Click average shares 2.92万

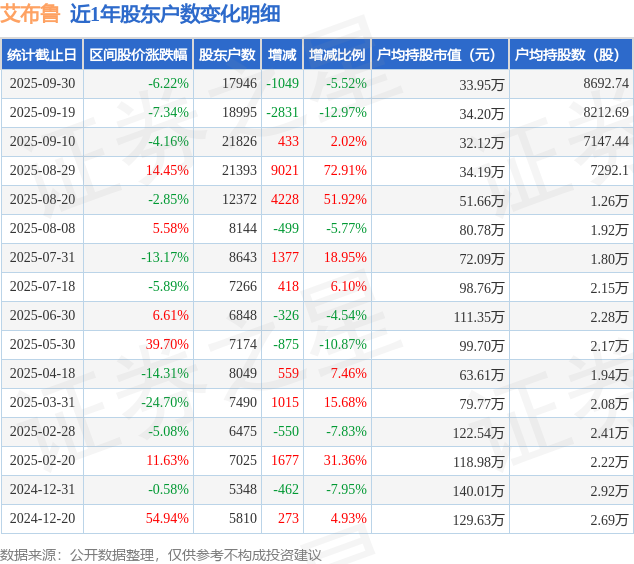click(609, 491)
